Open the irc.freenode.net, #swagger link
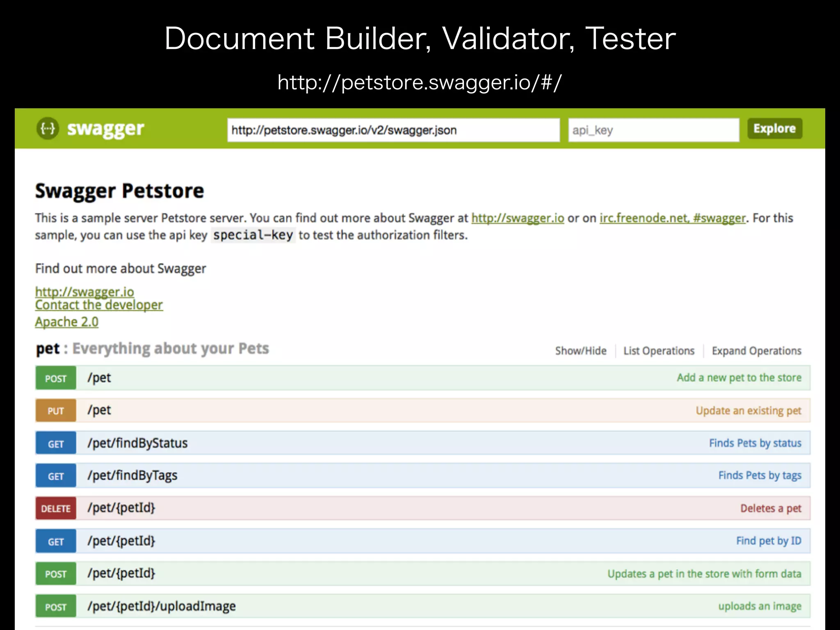Screen dimensions: 840x630 point(672,218)
